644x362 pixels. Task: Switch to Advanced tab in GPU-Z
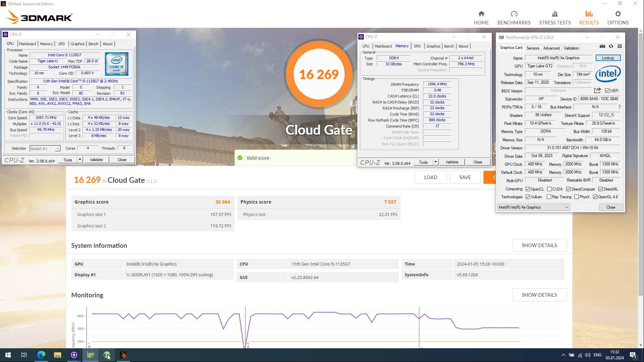pos(551,48)
